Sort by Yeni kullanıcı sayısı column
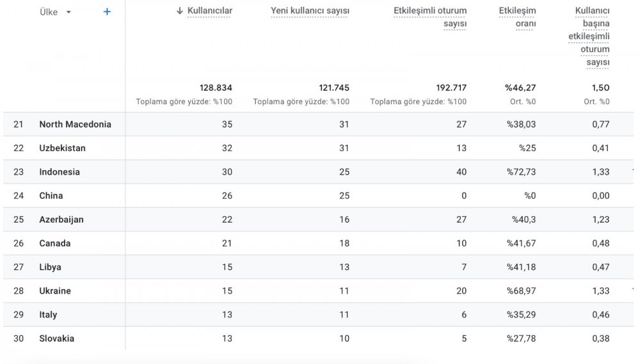 pos(310,11)
